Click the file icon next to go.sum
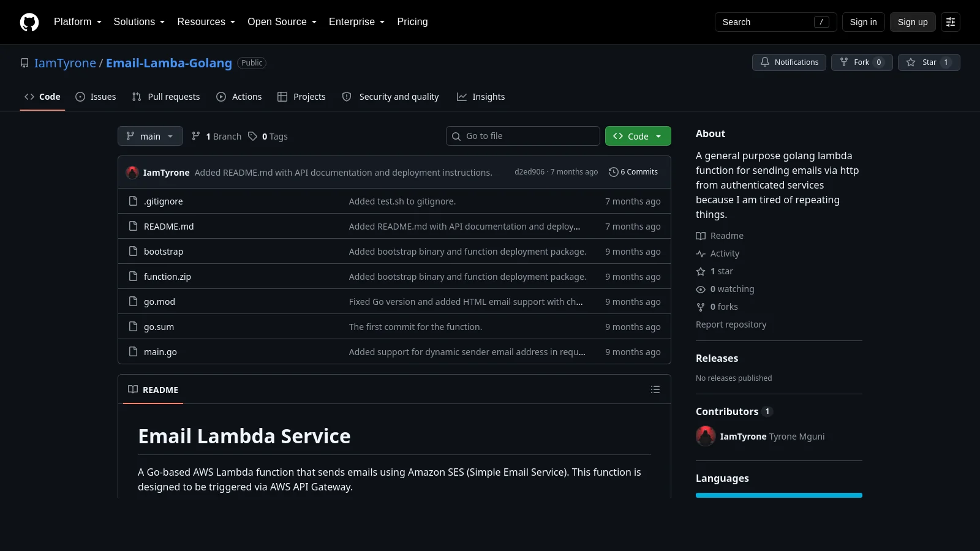 [x=133, y=326]
